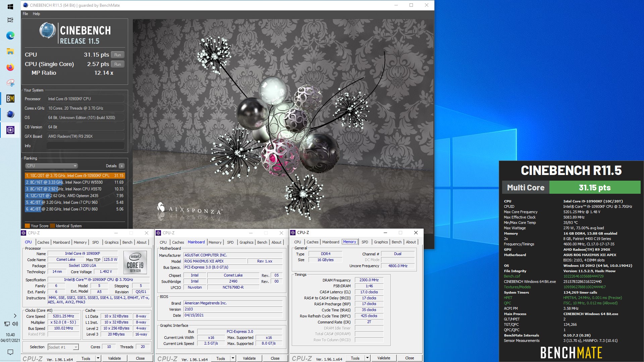644x362 pixels.
Task: Click the 31.15 pts Multi Core score bar
Action: 595,187
